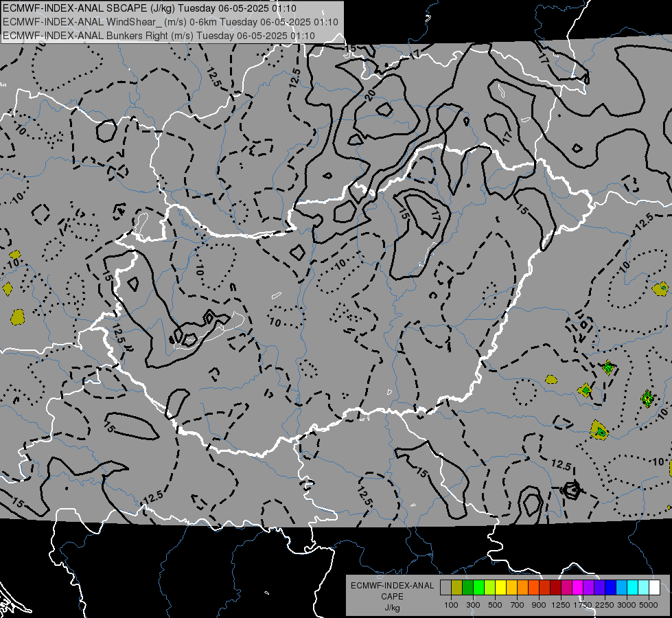The width and height of the screenshot is (672, 618).
Task: Select the purple swatch after 1750
Action: tap(589, 588)
